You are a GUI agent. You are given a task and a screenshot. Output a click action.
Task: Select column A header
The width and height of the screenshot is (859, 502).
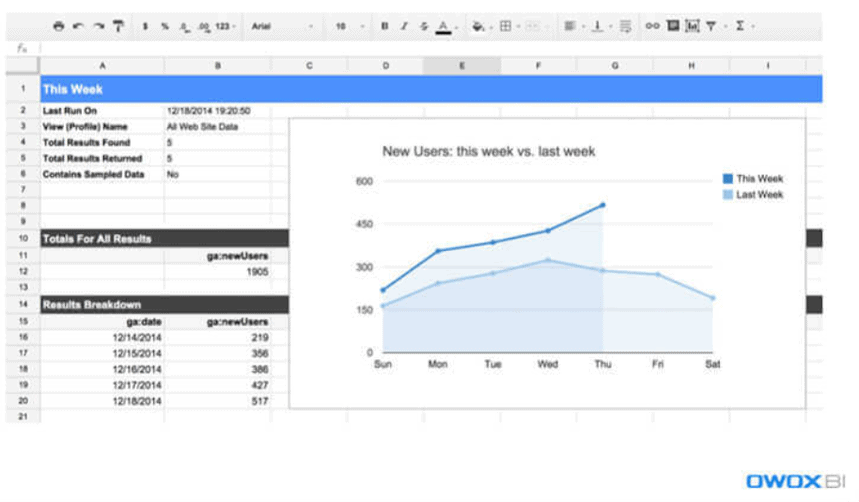(x=102, y=66)
